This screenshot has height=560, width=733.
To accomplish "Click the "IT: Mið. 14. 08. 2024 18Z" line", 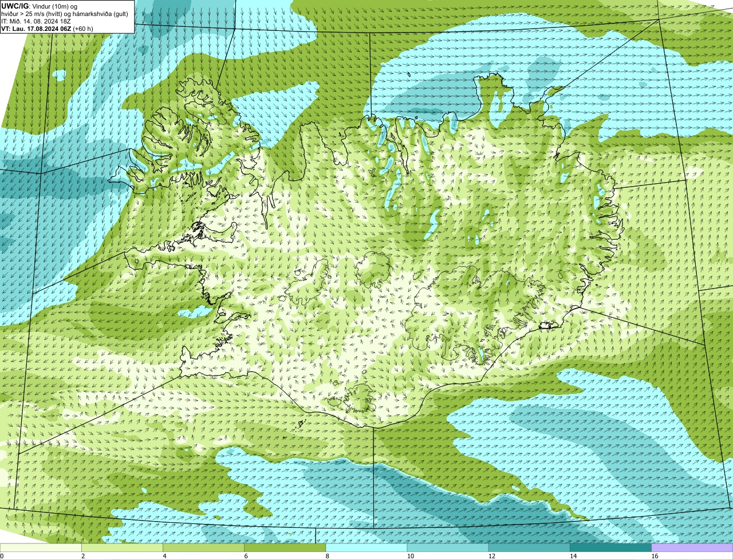I will pyautogui.click(x=37, y=21).
